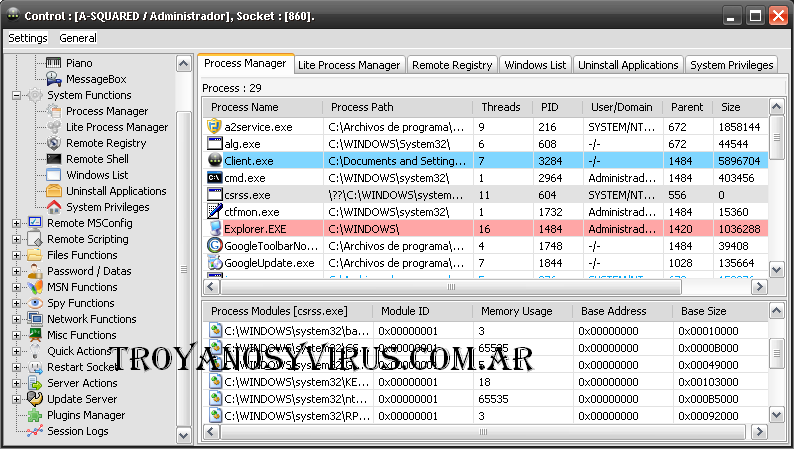
Task: Open the General menu
Action: tap(77, 38)
